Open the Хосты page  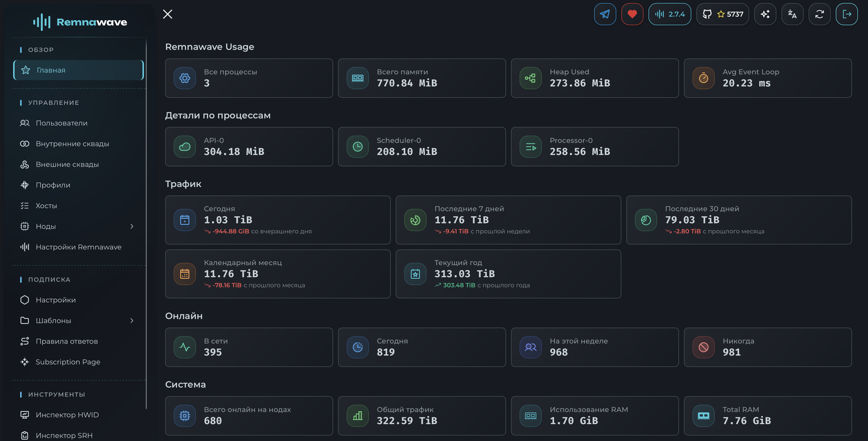click(x=79, y=206)
